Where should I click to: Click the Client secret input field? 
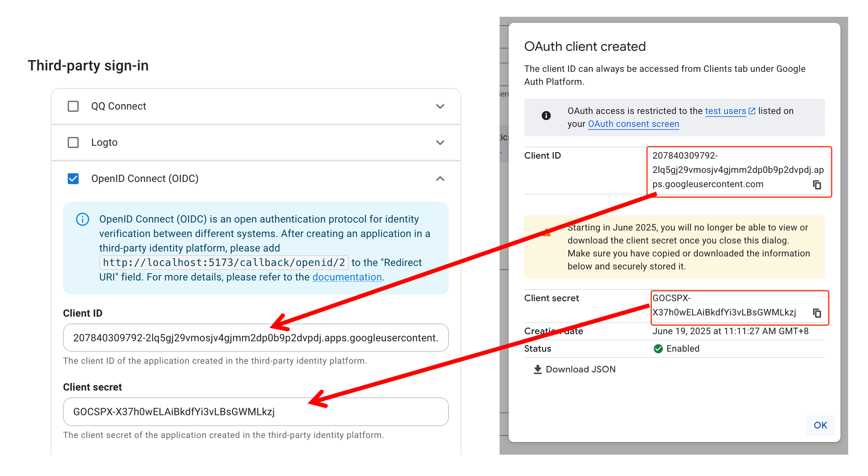pos(256,412)
